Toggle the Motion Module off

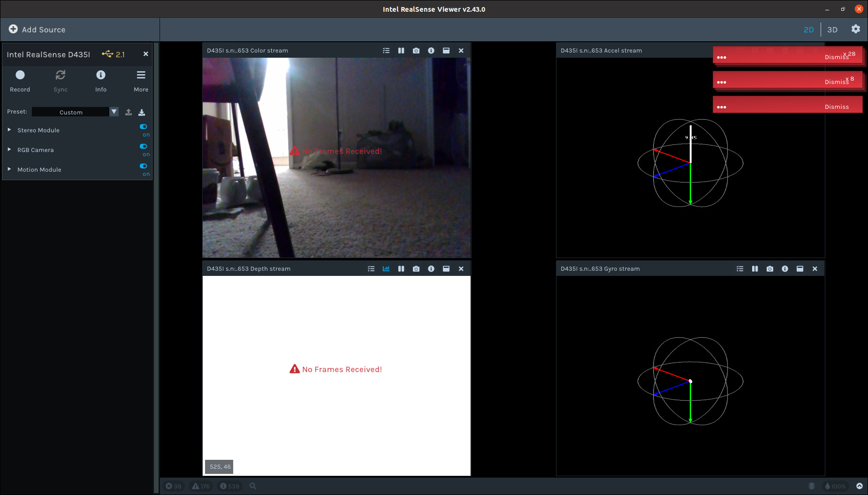144,167
